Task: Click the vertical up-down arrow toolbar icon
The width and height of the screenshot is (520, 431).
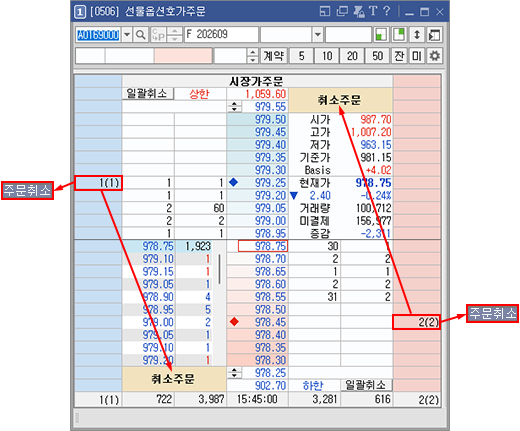Action: [x=417, y=35]
